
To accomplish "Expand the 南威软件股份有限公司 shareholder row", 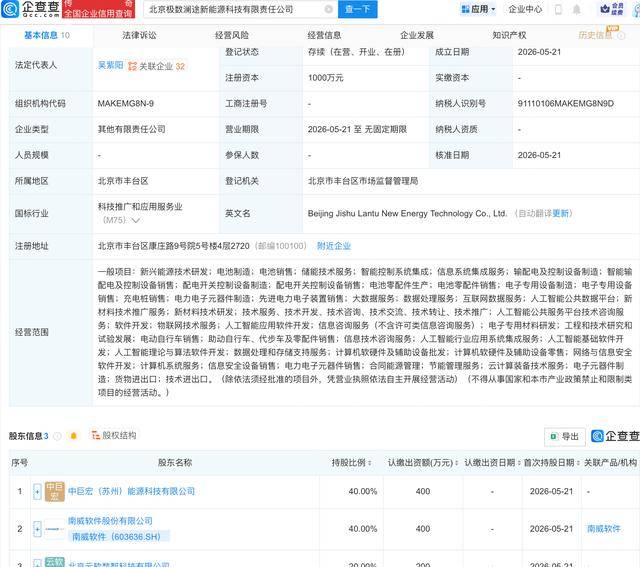I will 37,529.
